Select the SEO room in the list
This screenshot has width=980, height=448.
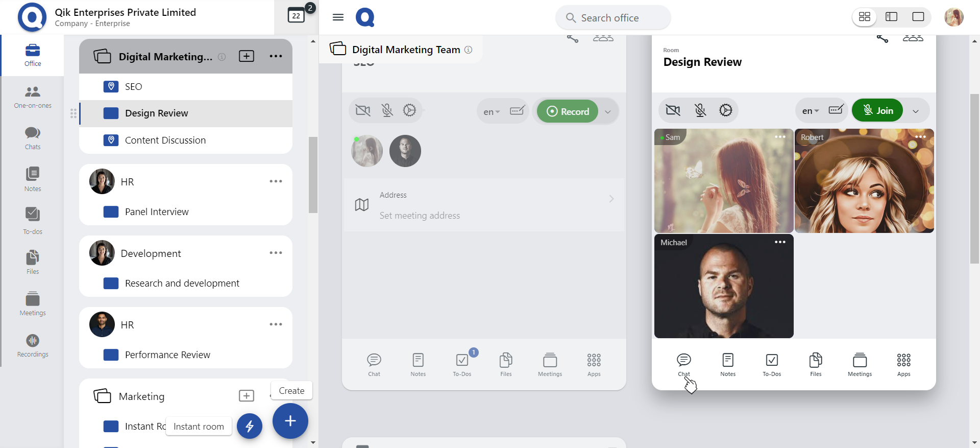pyautogui.click(x=186, y=87)
